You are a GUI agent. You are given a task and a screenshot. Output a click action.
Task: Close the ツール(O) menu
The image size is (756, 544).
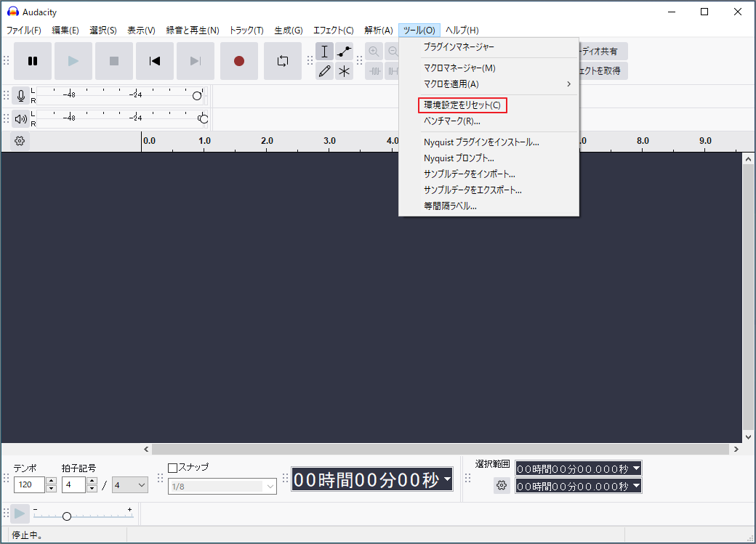(x=419, y=31)
